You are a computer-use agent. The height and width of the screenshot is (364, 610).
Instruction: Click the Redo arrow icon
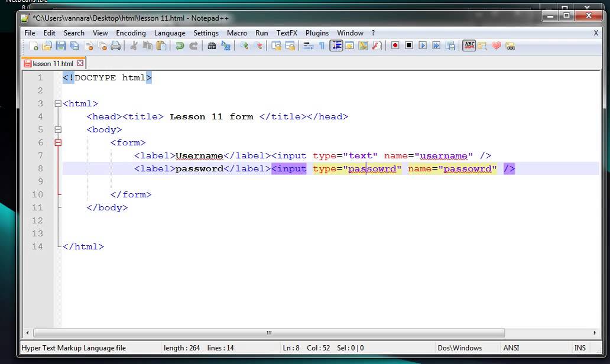click(193, 46)
